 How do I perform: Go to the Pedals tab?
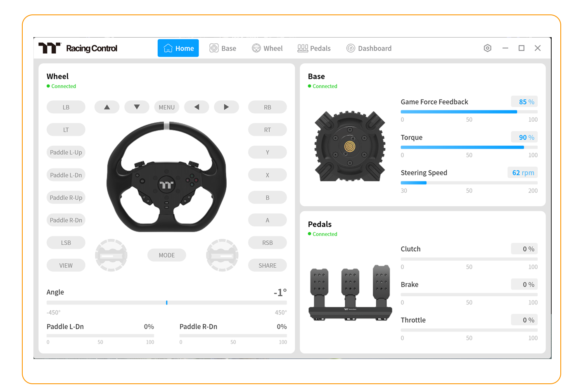pos(314,48)
